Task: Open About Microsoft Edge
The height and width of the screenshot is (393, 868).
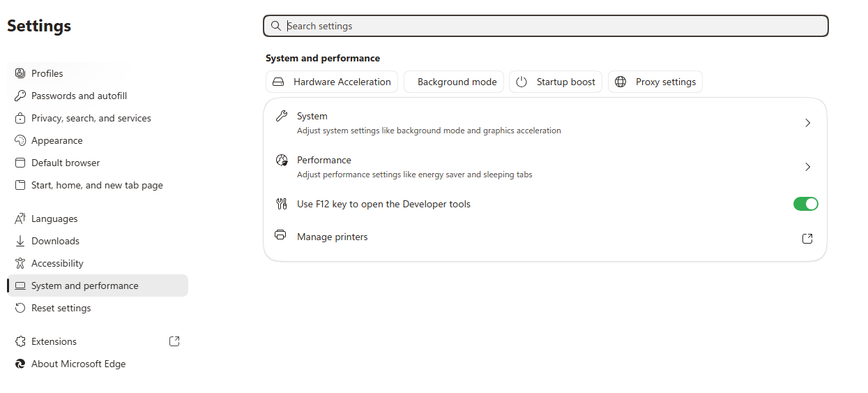Action: [x=98, y=364]
